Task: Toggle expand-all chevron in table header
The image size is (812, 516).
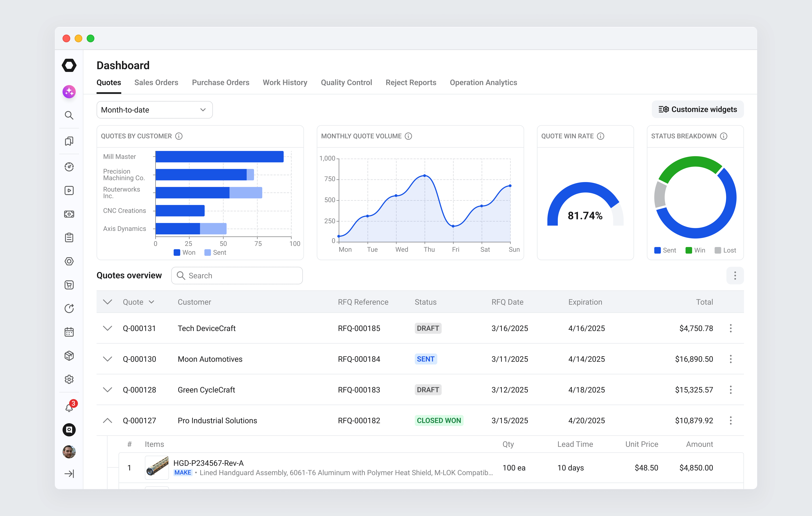Action: (107, 302)
